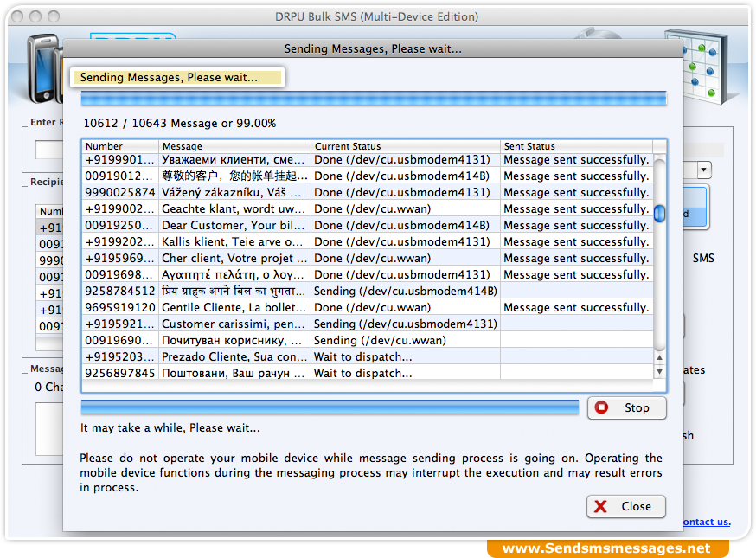Click number 00919250 in list
Screen dimensions: 756x558
coord(120,225)
